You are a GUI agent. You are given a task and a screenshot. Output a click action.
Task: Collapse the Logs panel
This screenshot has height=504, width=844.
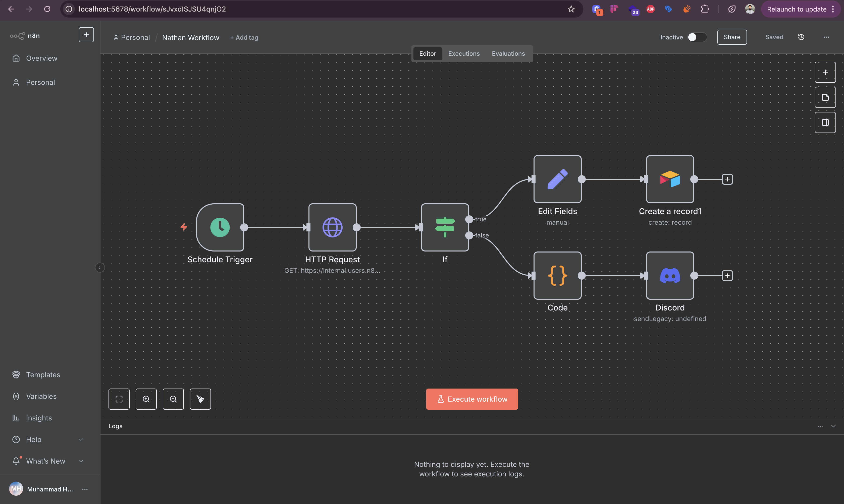click(x=833, y=426)
